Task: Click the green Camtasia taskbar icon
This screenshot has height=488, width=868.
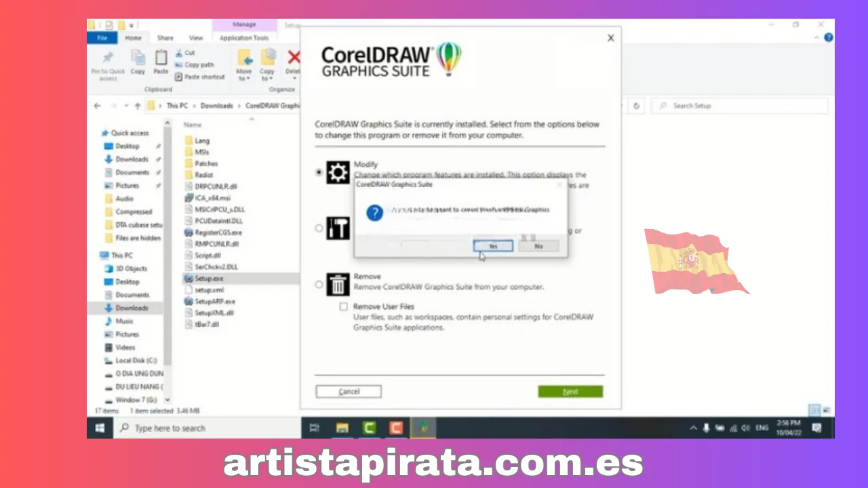Action: tap(370, 428)
